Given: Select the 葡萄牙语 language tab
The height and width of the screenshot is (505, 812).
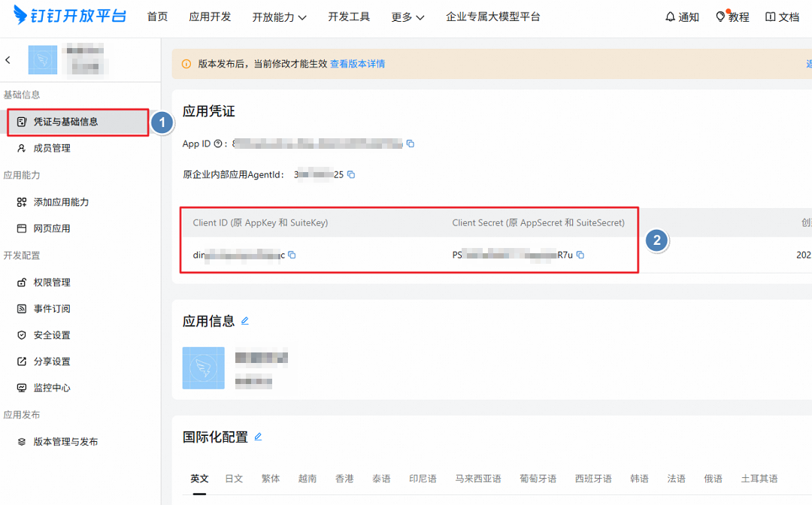Looking at the screenshot, I should coord(538,479).
